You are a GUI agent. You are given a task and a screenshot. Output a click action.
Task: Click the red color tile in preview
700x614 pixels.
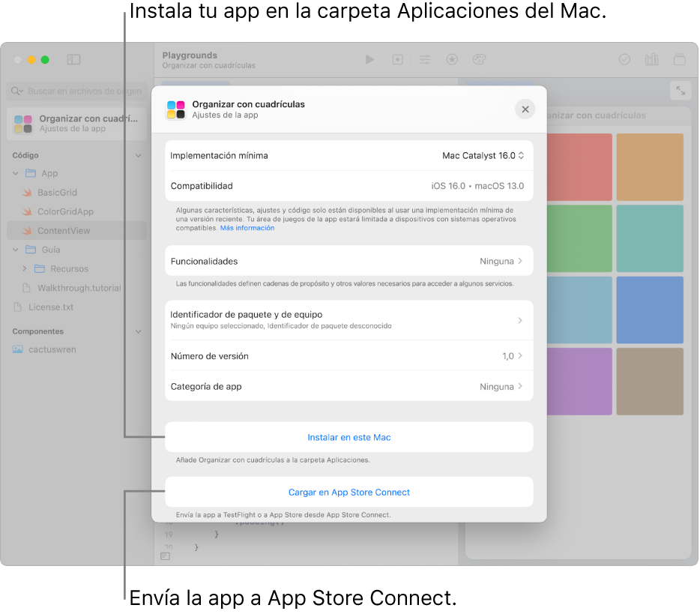(579, 167)
